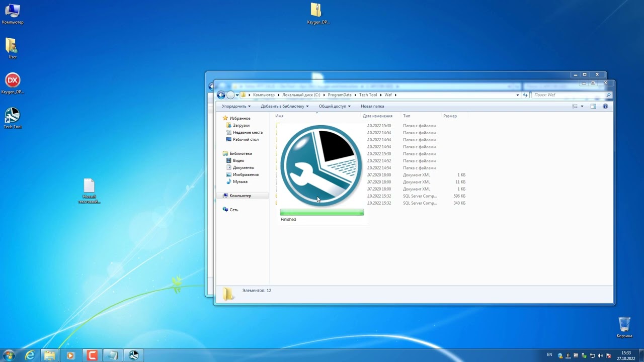The width and height of the screenshot is (644, 362).
Task: Toggle the preview pane icon
Action: [x=593, y=106]
